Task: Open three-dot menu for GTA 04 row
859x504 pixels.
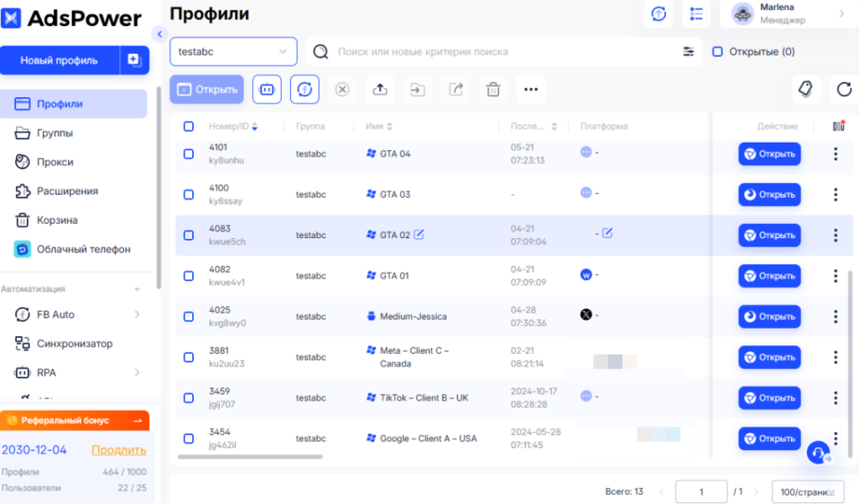Action: [x=835, y=154]
